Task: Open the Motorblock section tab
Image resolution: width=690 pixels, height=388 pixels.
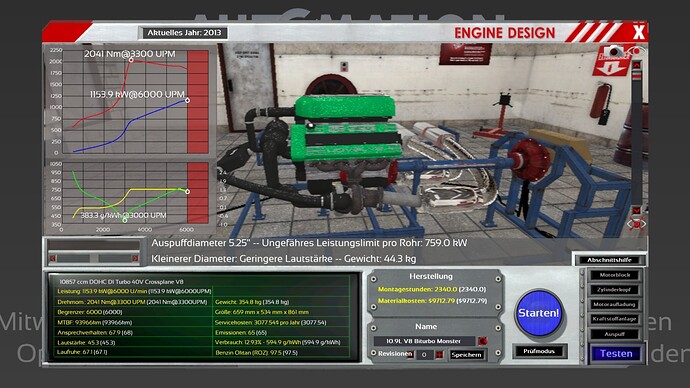Action: point(615,275)
